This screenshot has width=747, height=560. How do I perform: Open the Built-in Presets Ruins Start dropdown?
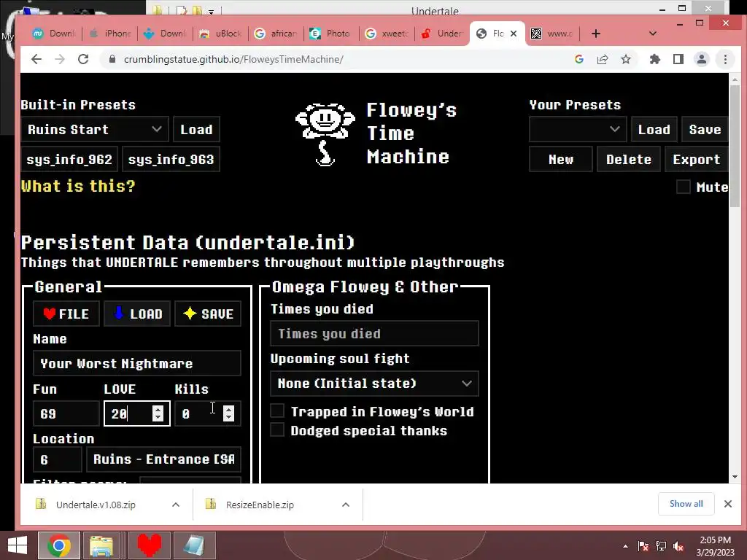click(95, 130)
